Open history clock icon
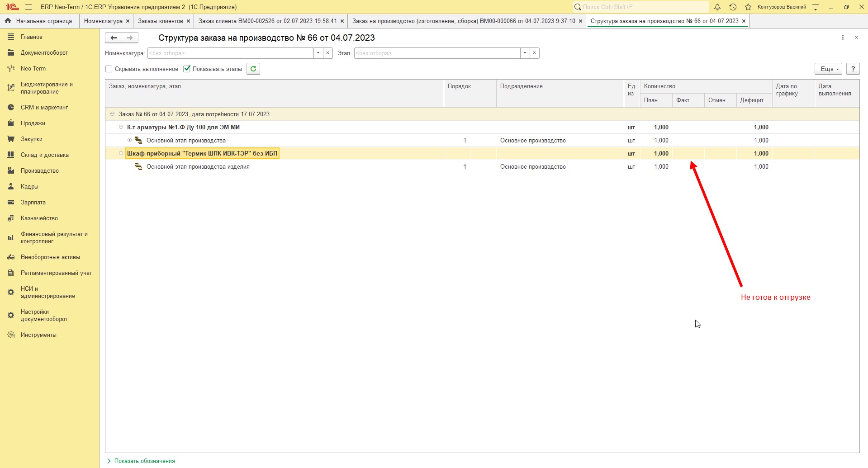This screenshot has width=868, height=468. (x=733, y=7)
